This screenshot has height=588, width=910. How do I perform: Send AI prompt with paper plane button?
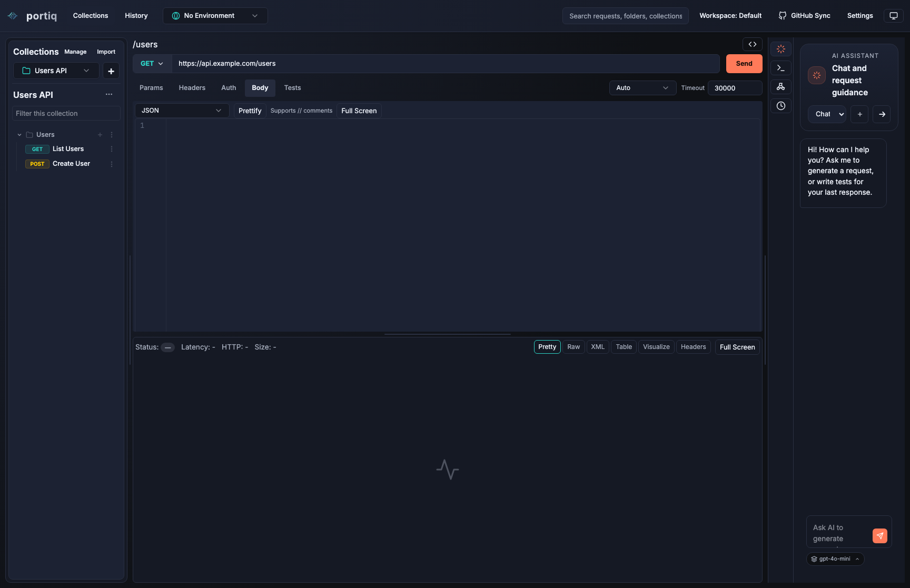pyautogui.click(x=880, y=536)
